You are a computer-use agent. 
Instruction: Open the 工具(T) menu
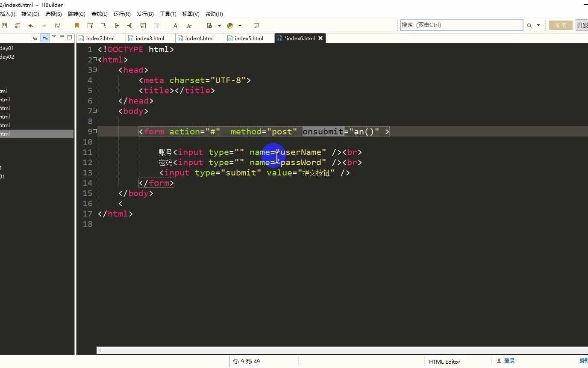(168, 14)
